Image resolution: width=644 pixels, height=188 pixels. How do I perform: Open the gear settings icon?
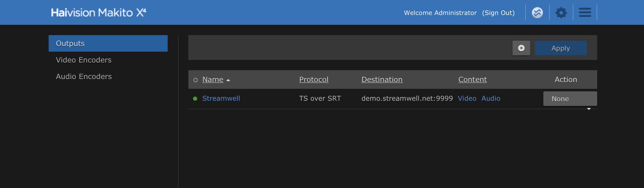click(561, 12)
